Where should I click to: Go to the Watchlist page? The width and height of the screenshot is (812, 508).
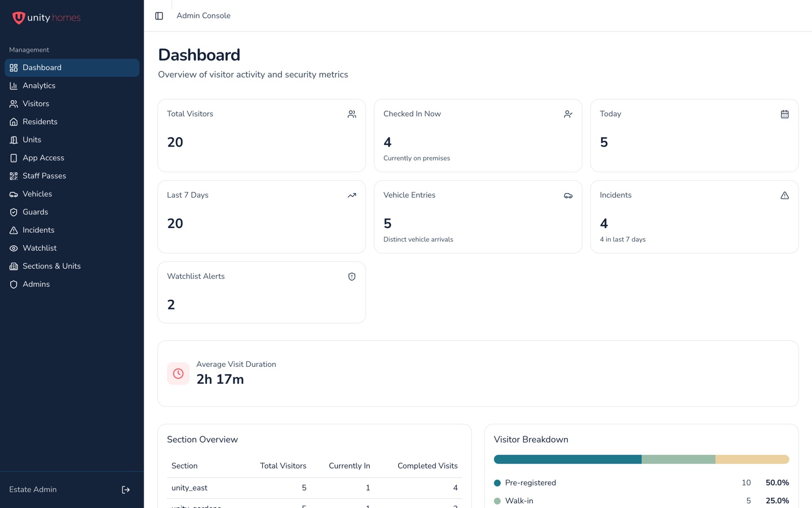pyautogui.click(x=72, y=248)
